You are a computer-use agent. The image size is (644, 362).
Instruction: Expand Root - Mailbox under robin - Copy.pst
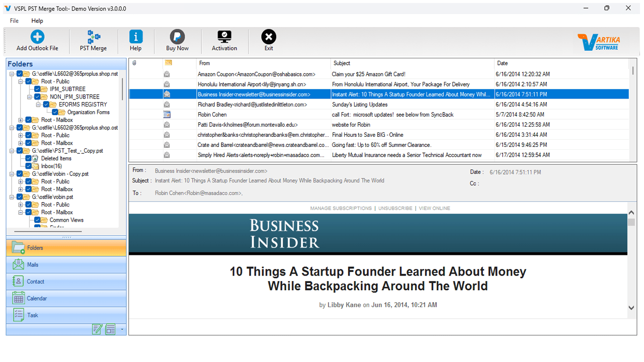tap(20, 189)
